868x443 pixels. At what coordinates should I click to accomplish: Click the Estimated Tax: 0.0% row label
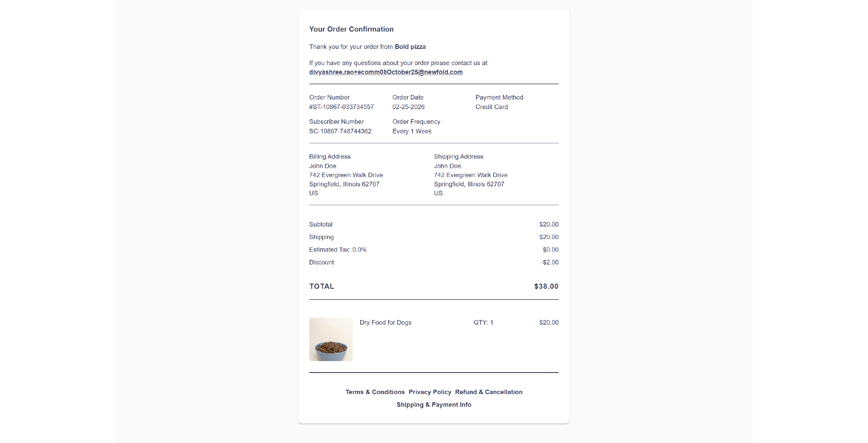(x=338, y=250)
